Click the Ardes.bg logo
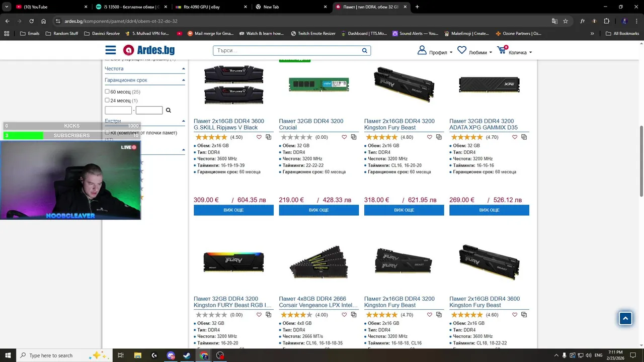This screenshot has width=644, height=362. click(149, 50)
